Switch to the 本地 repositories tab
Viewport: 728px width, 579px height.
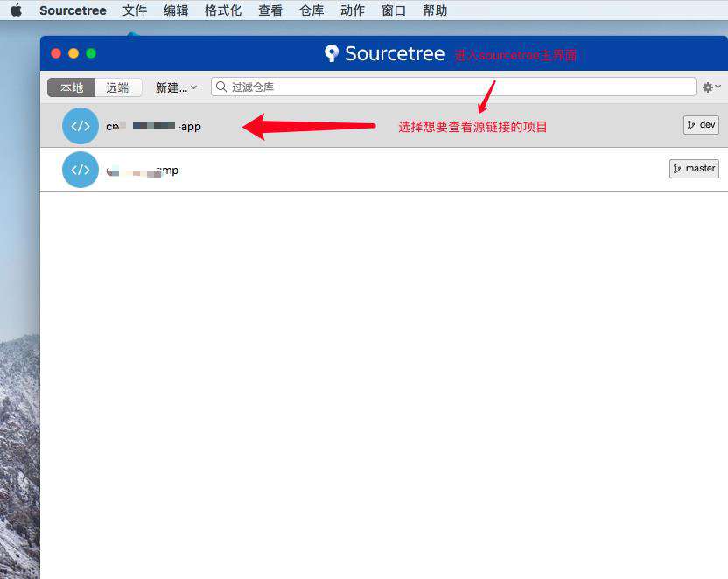pyautogui.click(x=72, y=87)
